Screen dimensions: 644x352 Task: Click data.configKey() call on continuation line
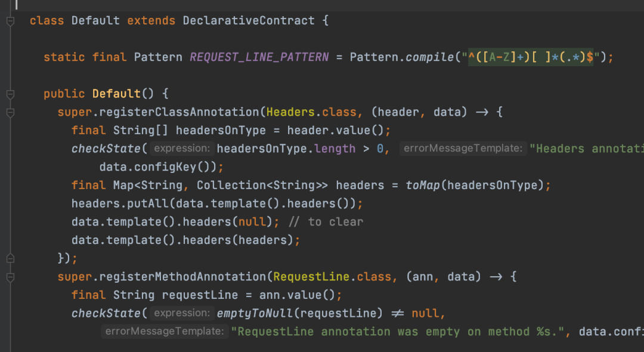(x=157, y=167)
